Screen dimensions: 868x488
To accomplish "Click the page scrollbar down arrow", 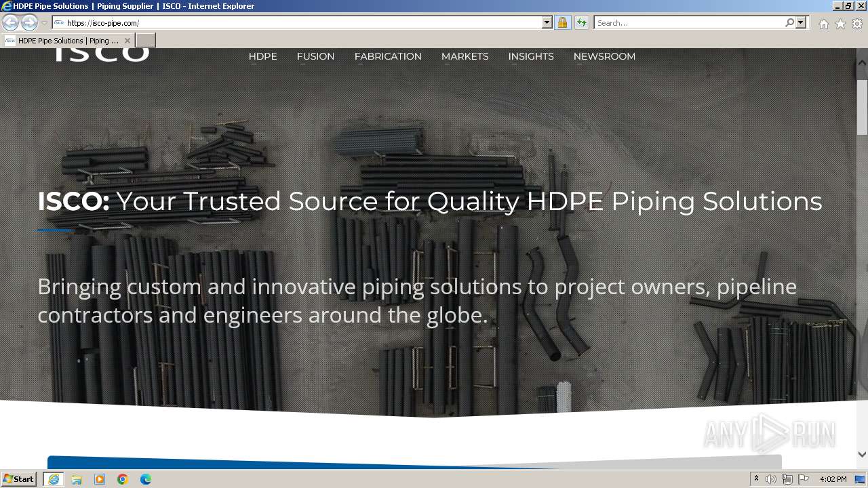I will (862, 455).
